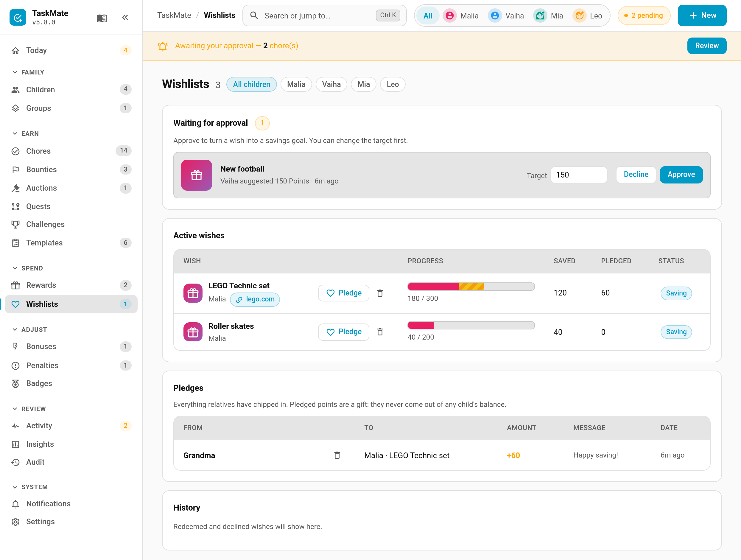The image size is (741, 560).
Task: Collapse the sidebar with double chevron
Action: (x=125, y=18)
